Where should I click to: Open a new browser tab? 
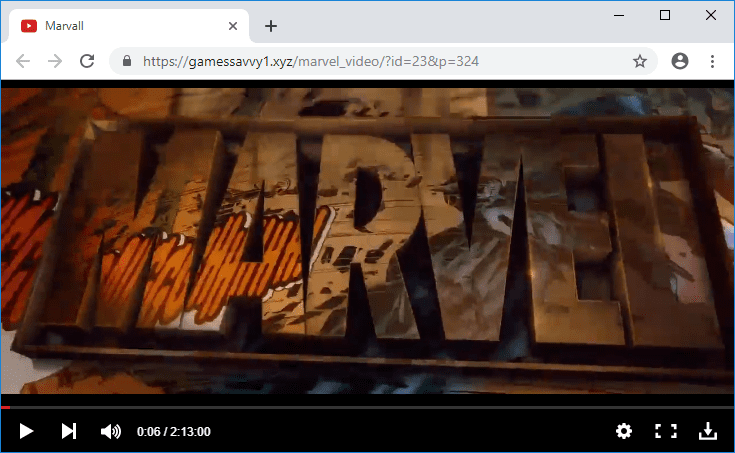270,26
